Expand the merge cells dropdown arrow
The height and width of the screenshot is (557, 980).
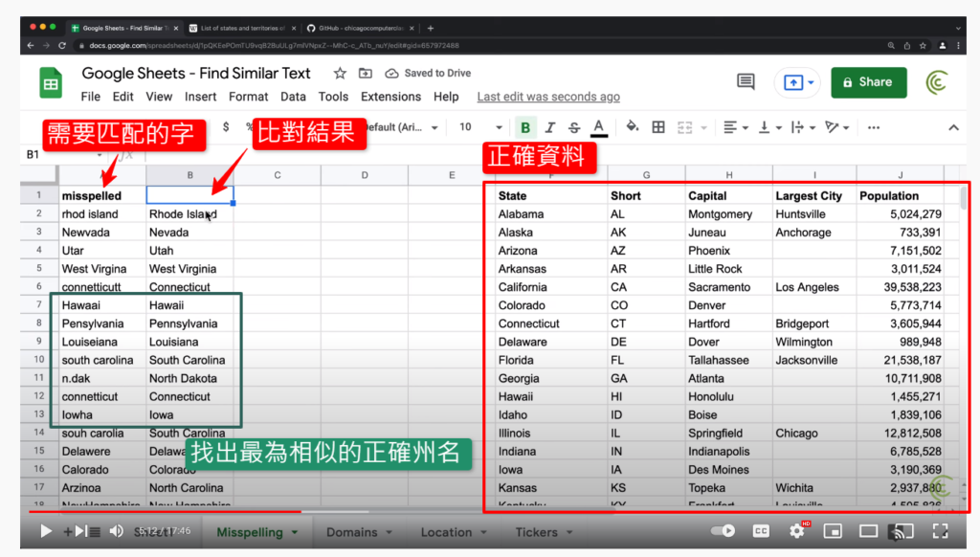[703, 128]
